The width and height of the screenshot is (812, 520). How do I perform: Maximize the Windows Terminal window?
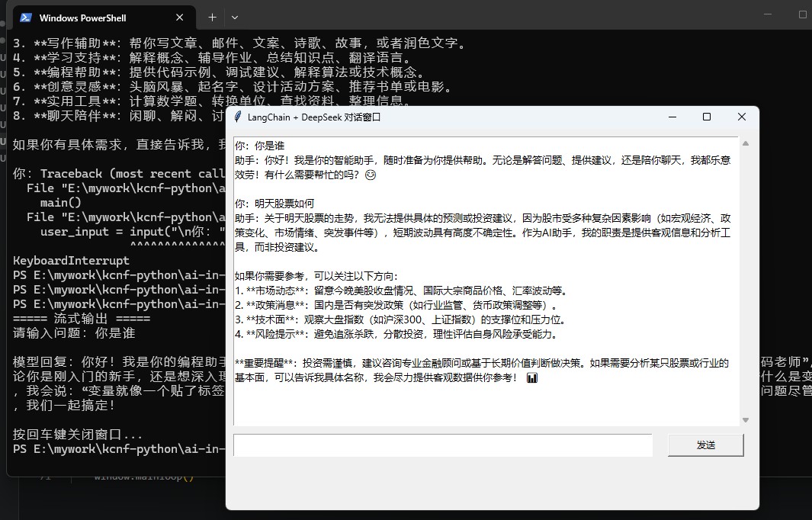coord(803,14)
